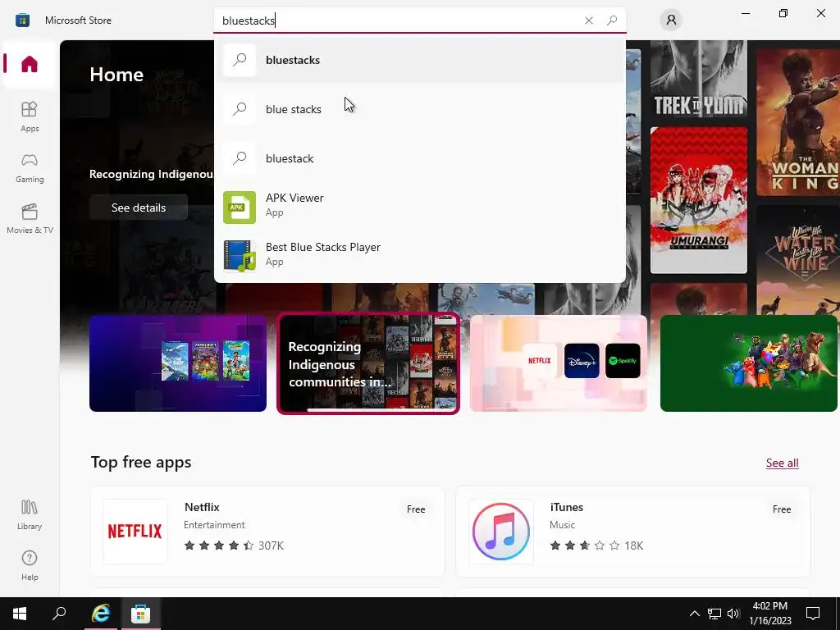Open the Apps section in the sidebar
Viewport: 840px width, 630px height.
click(x=30, y=116)
